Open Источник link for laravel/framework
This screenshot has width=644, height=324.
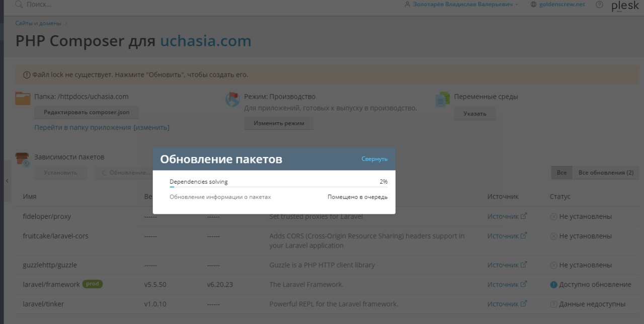pos(507,284)
